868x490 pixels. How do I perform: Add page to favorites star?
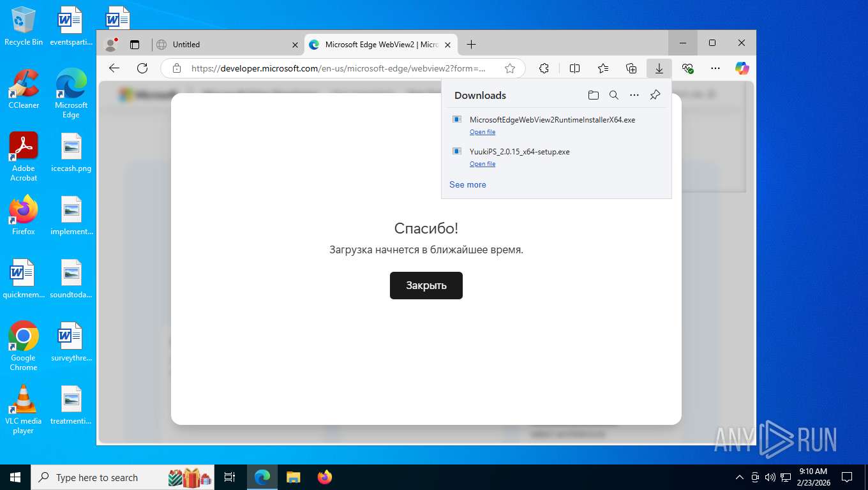510,68
